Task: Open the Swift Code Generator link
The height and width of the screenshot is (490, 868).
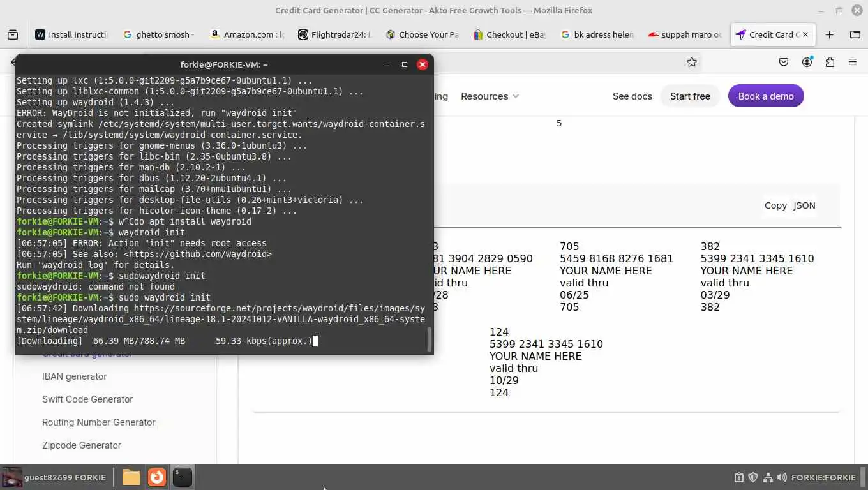Action: coord(87,399)
